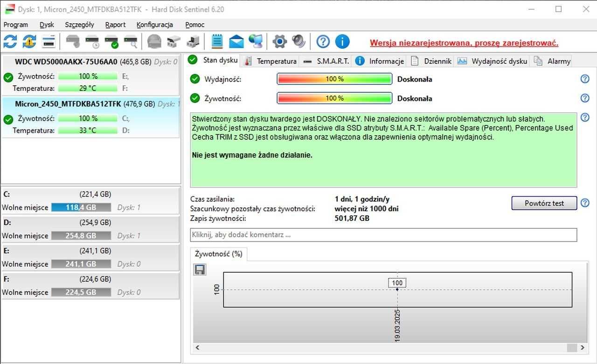This screenshot has width=597, height=364.
Task: Open the Pomoc menu
Action: click(x=195, y=25)
